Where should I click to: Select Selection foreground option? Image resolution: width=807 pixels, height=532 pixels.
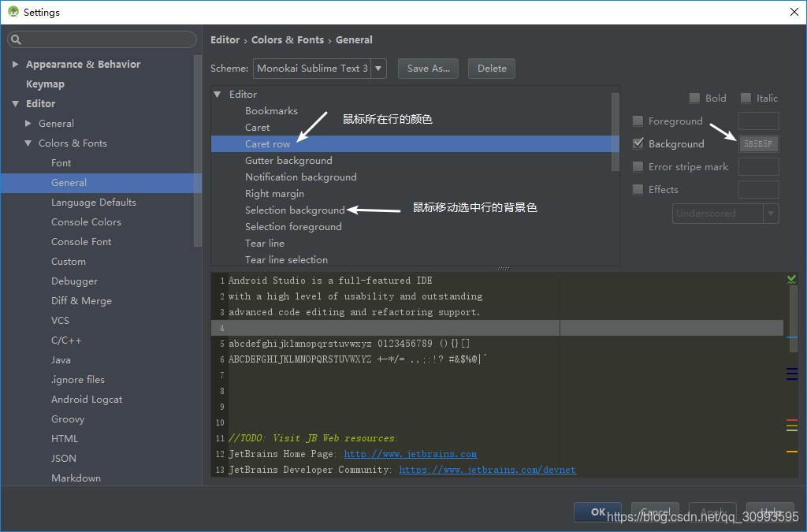coord(293,227)
